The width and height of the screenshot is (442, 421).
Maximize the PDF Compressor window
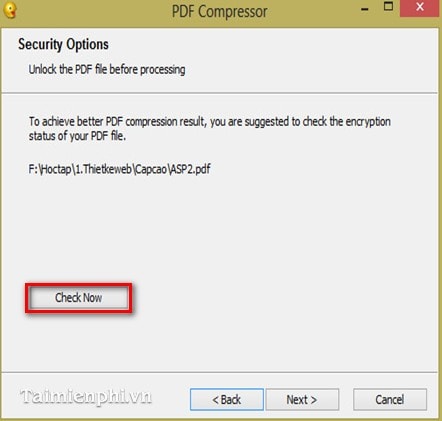point(388,6)
